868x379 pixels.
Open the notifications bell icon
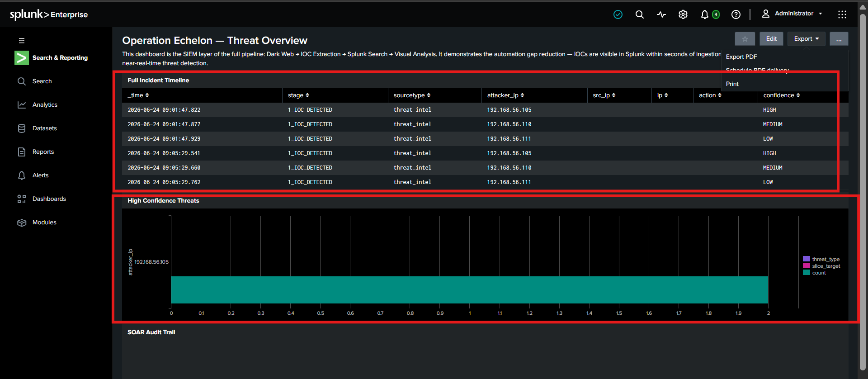tap(704, 14)
